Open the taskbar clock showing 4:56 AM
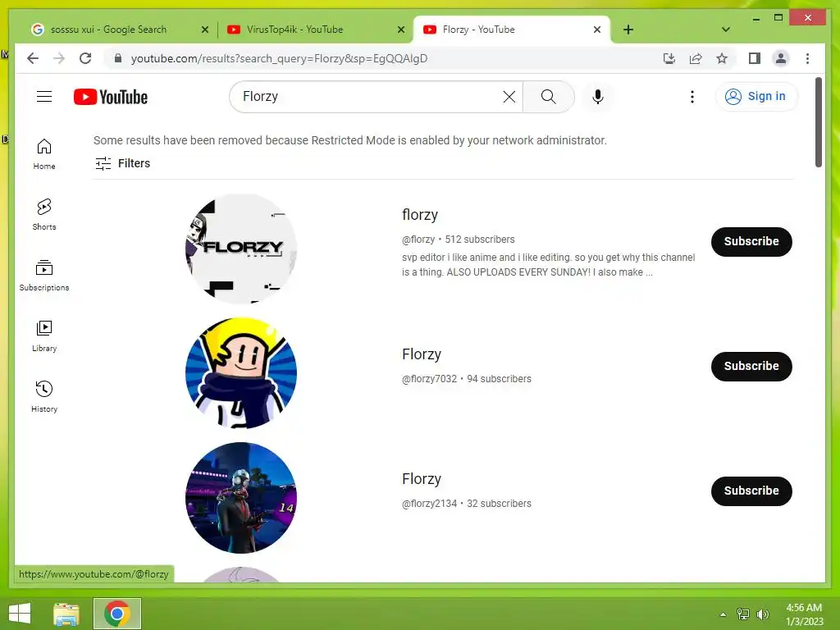The height and width of the screenshot is (630, 840). (x=804, y=614)
